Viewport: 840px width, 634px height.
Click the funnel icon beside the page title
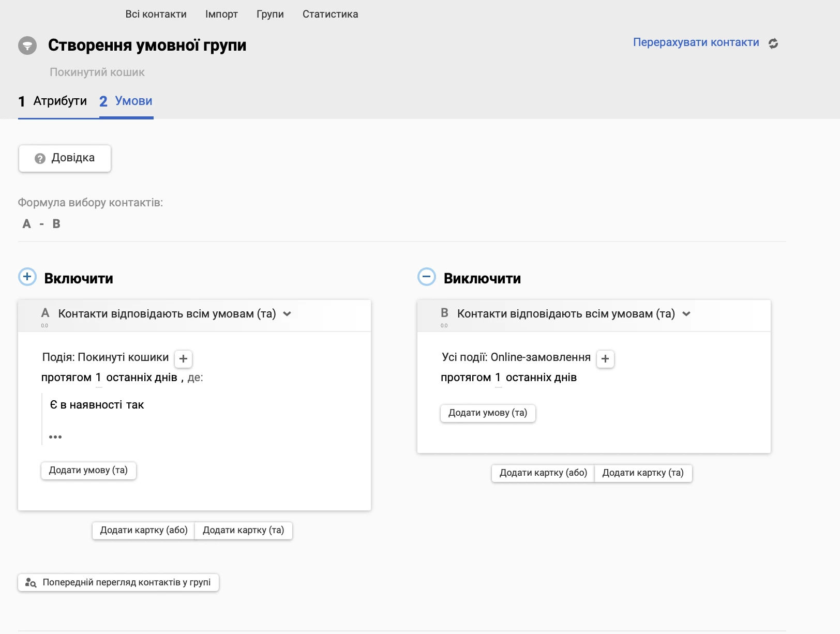click(27, 46)
